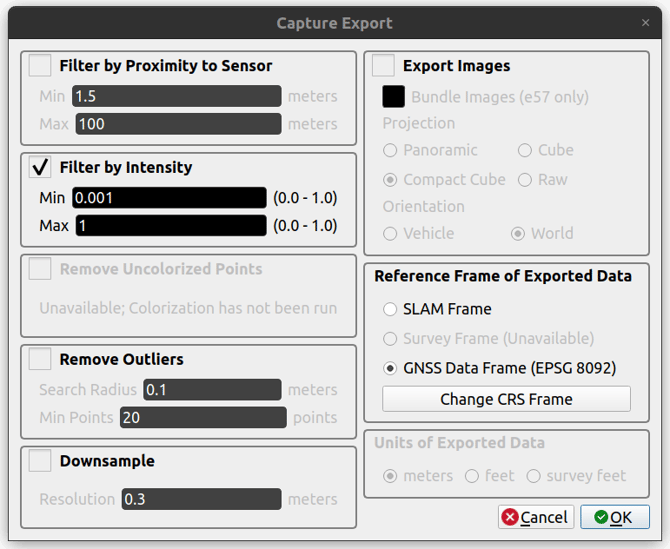Check the Export Images option
Viewport: 670px width, 549px height.
383,66
